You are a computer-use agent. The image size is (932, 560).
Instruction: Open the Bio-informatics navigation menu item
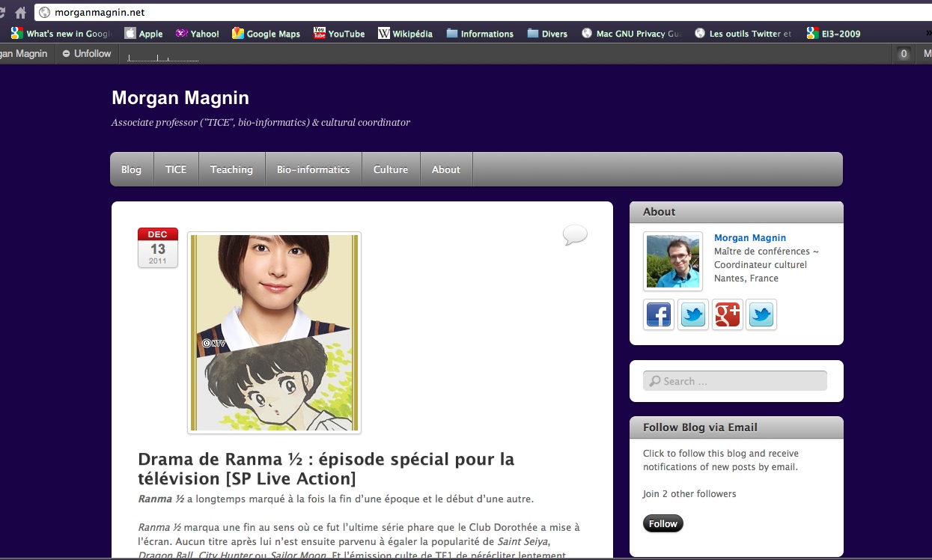[x=313, y=170]
